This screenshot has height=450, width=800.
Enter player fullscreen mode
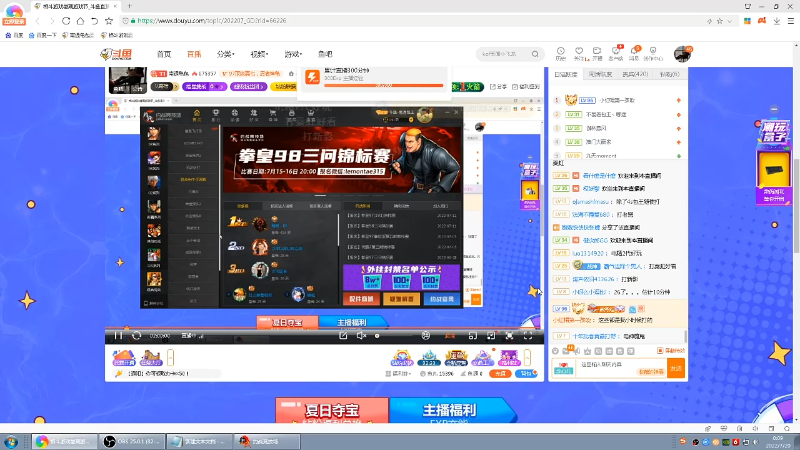(x=528, y=336)
